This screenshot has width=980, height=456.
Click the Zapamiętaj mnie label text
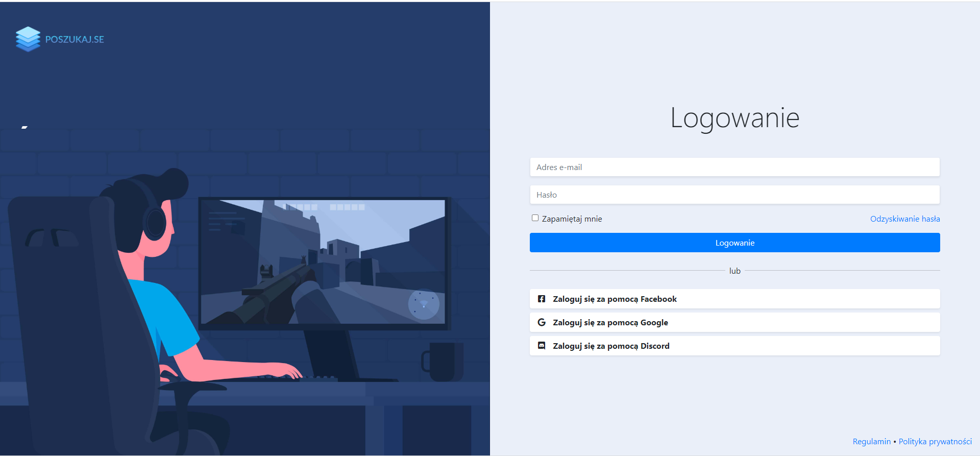point(572,219)
